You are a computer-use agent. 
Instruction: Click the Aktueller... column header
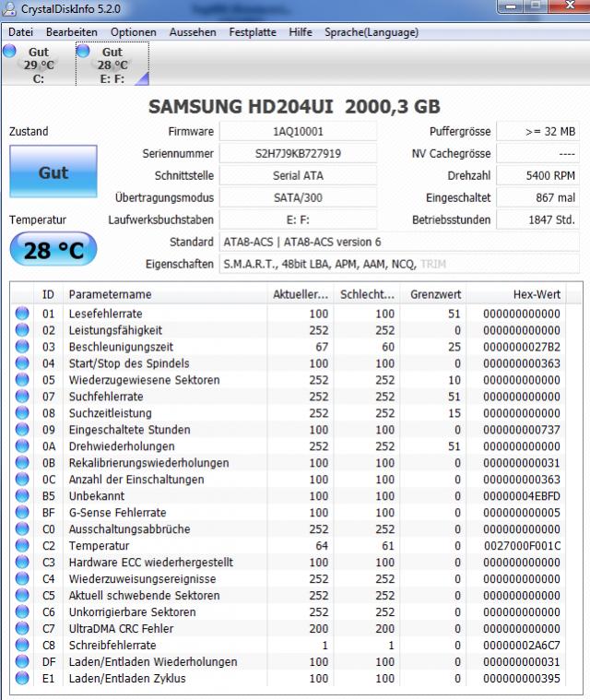point(301,294)
